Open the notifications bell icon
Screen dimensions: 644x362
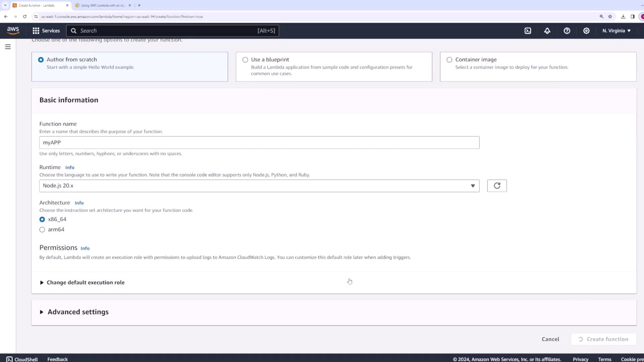547,31
